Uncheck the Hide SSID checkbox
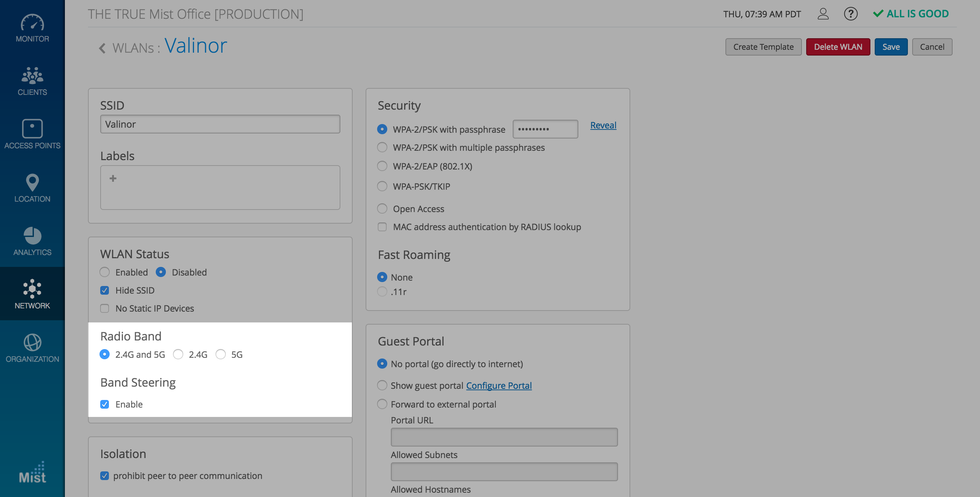Image resolution: width=980 pixels, height=497 pixels. pos(105,290)
